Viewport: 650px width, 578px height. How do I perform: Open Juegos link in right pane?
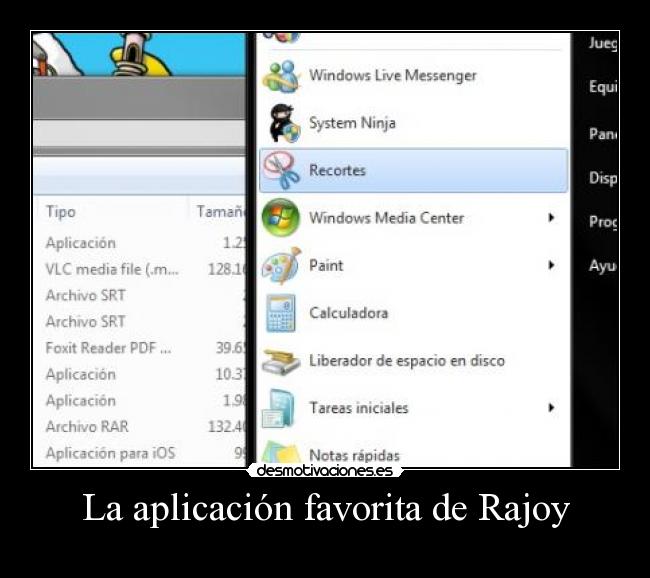coord(603,44)
